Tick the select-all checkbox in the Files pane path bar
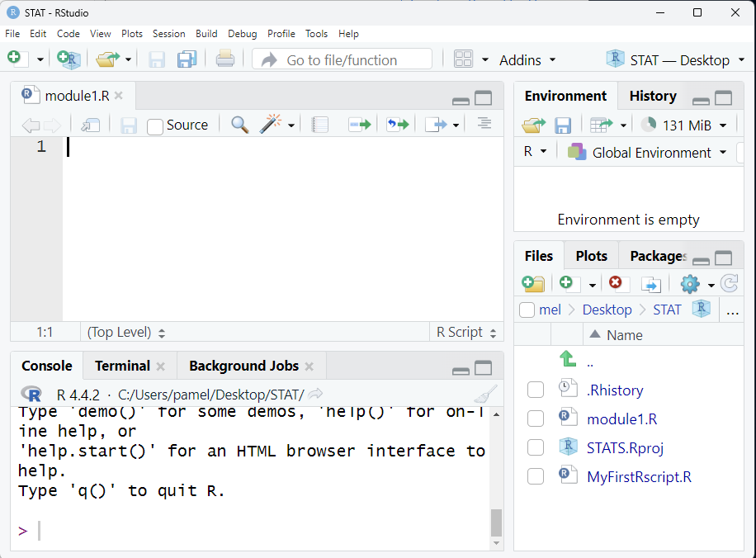The height and width of the screenshot is (558, 756). tap(527, 310)
